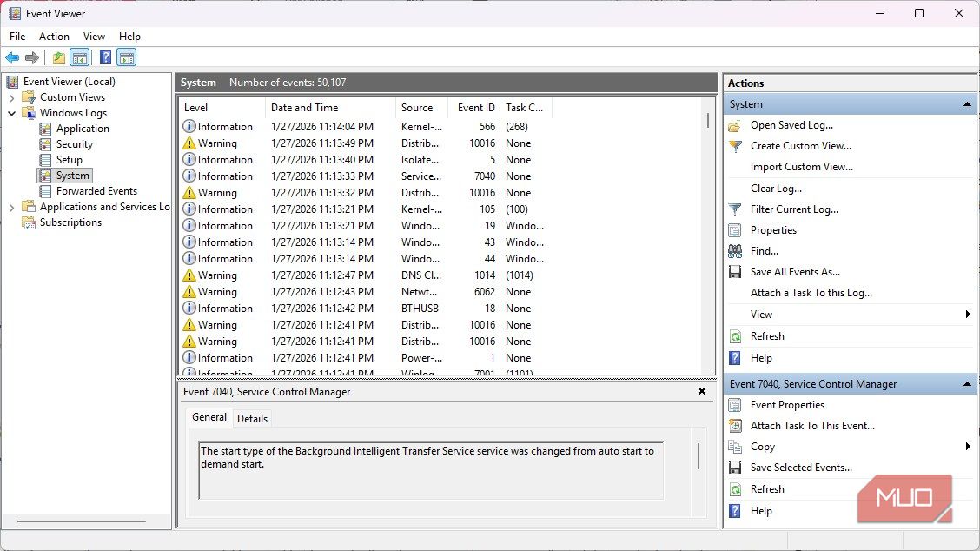Click the information icon of the BTHUSB event
The image size is (980, 551).
click(189, 309)
